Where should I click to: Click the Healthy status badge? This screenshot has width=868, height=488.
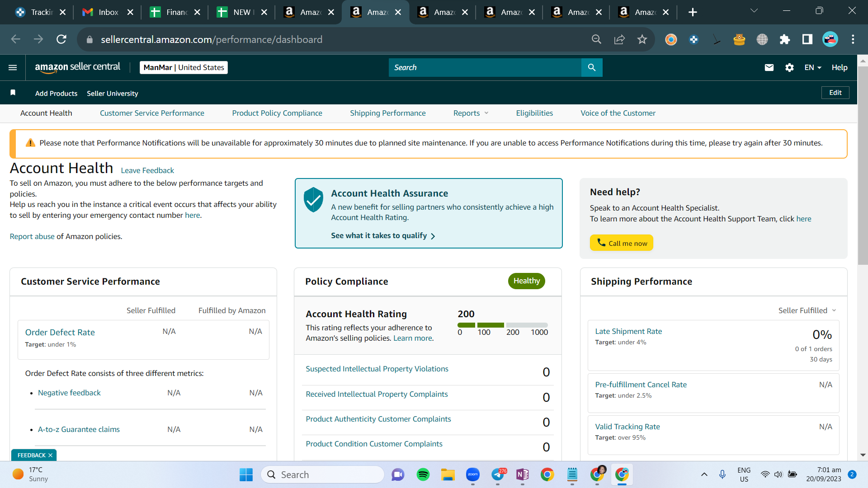coord(527,281)
